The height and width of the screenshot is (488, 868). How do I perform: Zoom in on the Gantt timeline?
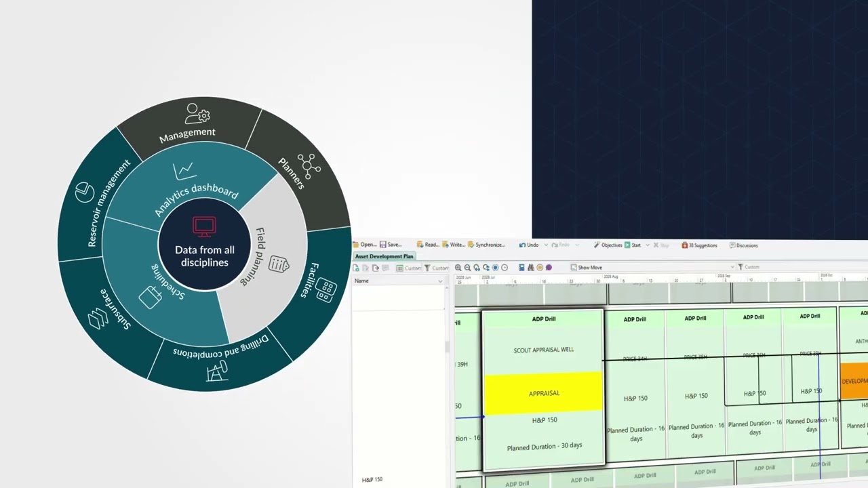click(x=458, y=268)
